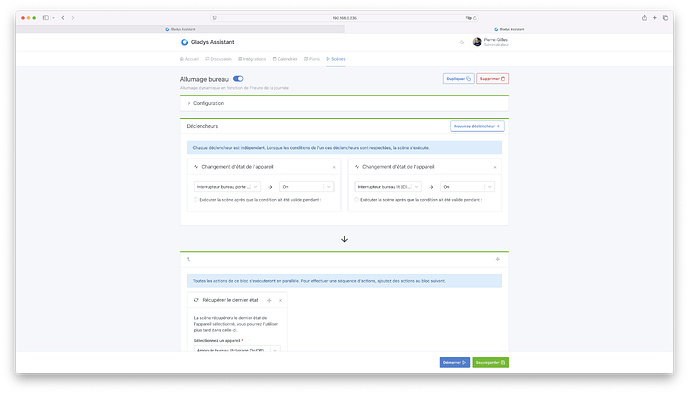Open a new Safari tab with plus
This screenshot has width=689, height=394.
pos(655,18)
